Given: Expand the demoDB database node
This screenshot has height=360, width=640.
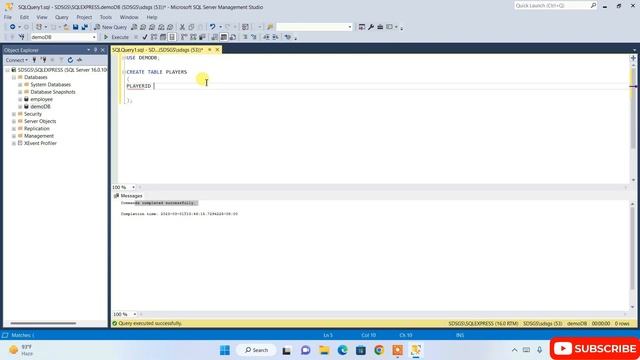Looking at the screenshot, I should click(x=20, y=107).
